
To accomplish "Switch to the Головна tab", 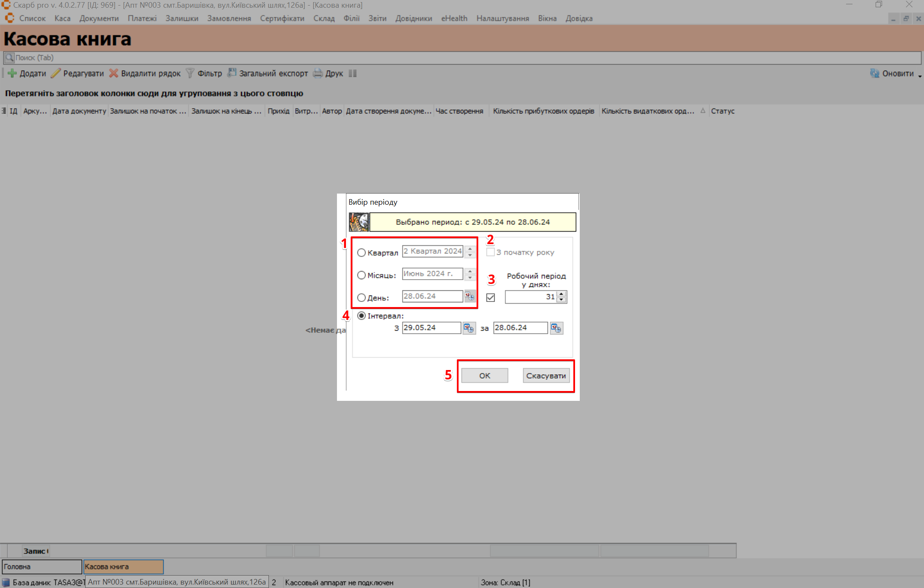I will click(41, 567).
